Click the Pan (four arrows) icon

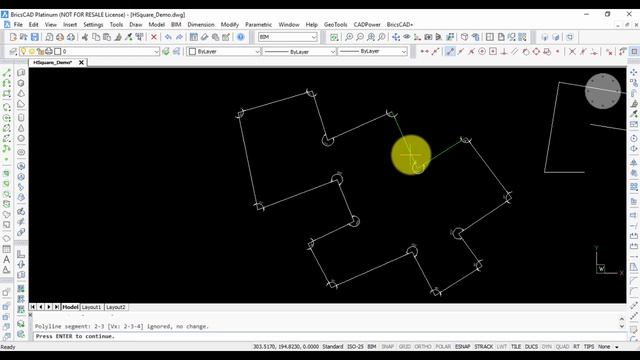tap(396, 37)
